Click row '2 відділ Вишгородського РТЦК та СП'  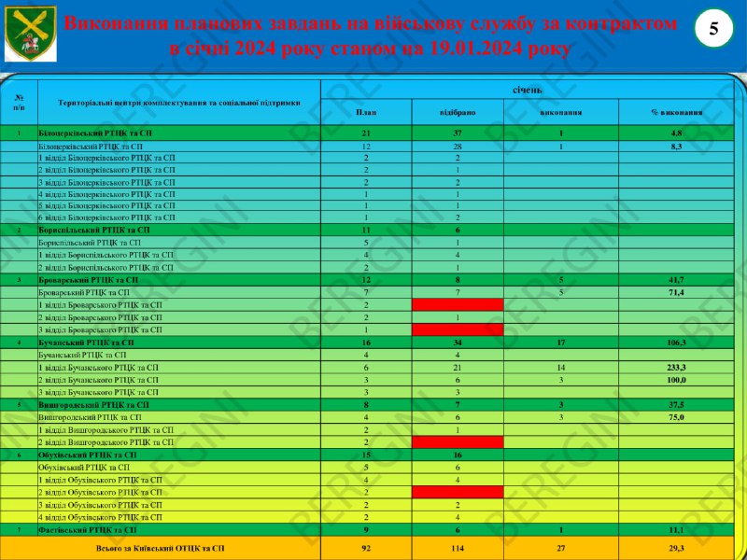click(x=367, y=442)
